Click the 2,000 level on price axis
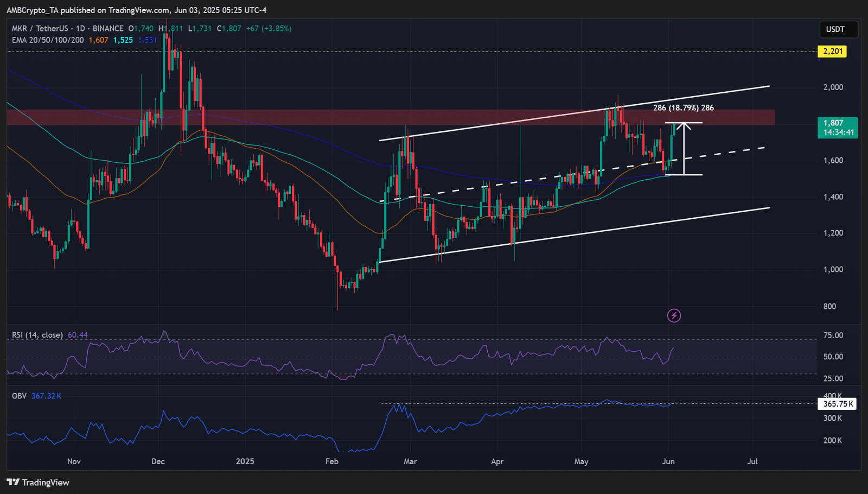868x494 pixels. tap(833, 87)
